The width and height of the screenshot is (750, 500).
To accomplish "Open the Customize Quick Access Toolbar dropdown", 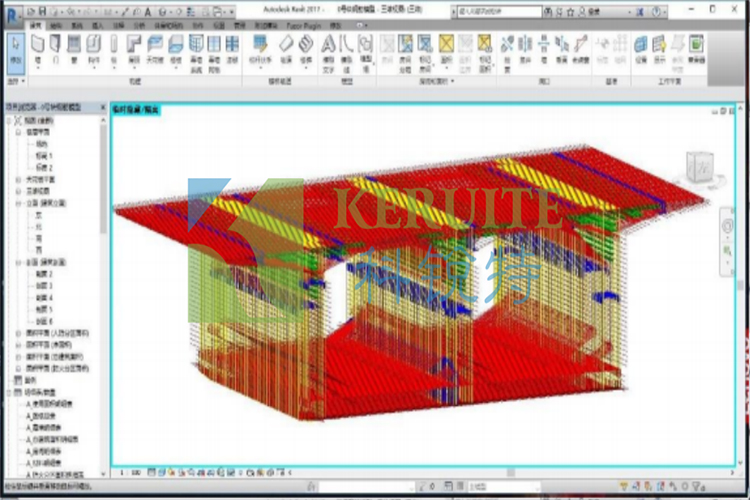I will pyautogui.click(x=232, y=11).
